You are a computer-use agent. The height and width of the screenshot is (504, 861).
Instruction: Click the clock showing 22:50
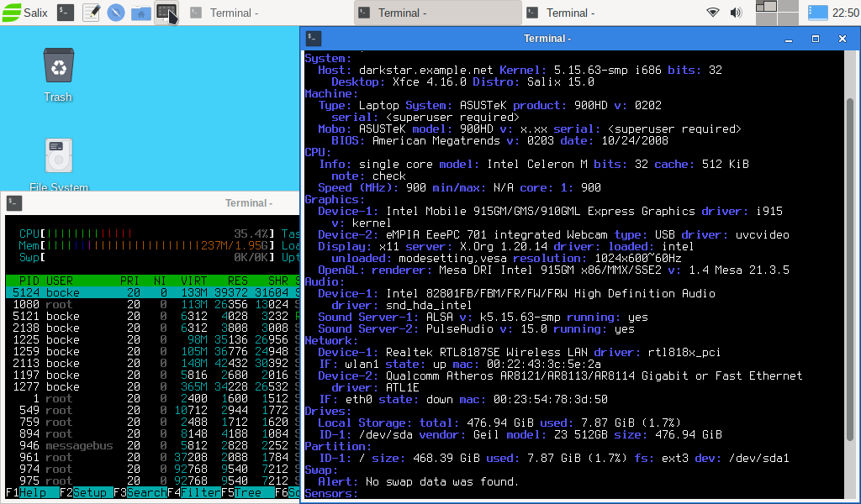[844, 13]
